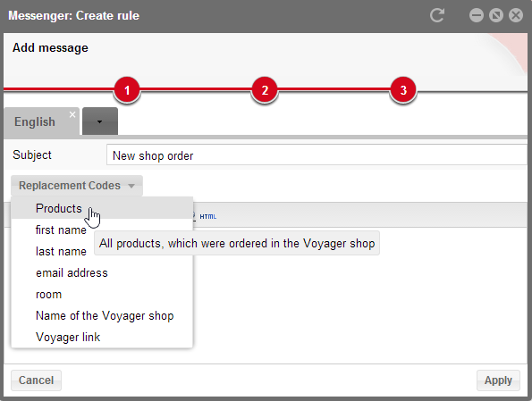Select the English language tab
Viewport: 532px width, 401px height.
pos(35,121)
